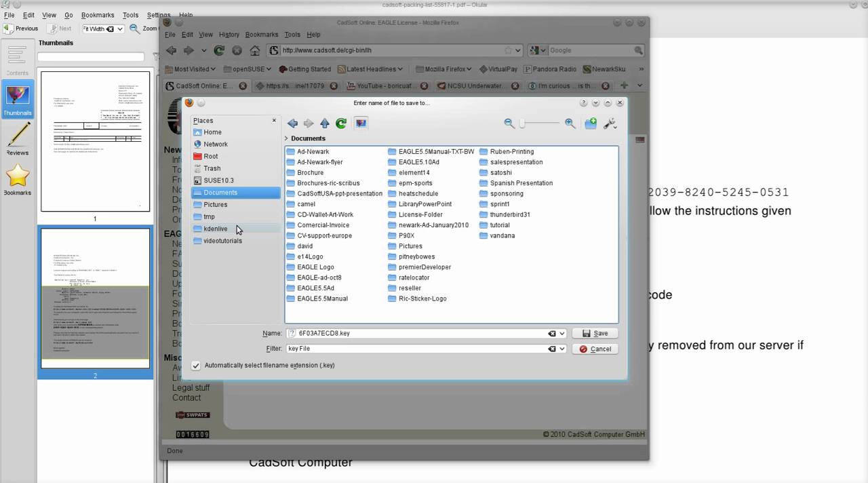Open Firefox URL history dropdown
Viewport: 868px width, 483px height.
518,50
